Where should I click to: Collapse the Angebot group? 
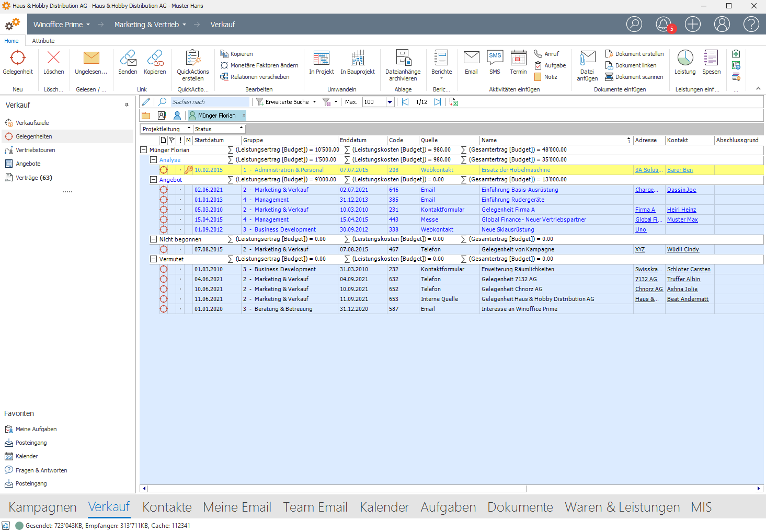[153, 179]
